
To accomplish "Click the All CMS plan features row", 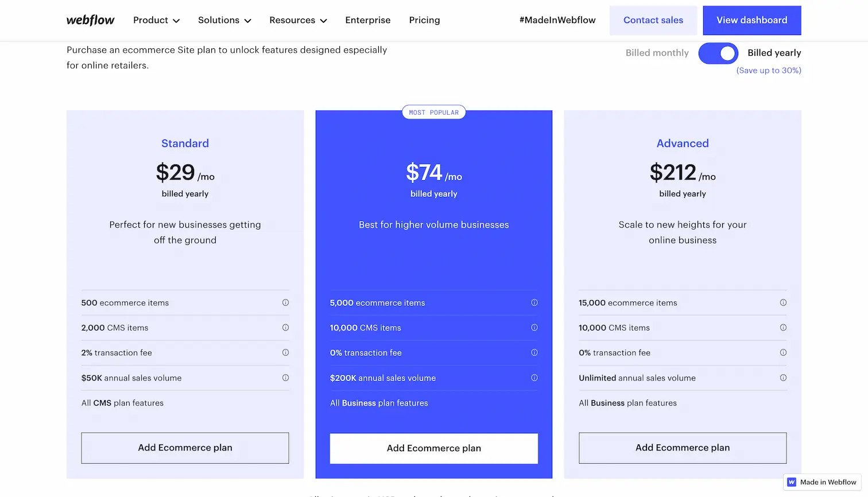I will [x=122, y=403].
